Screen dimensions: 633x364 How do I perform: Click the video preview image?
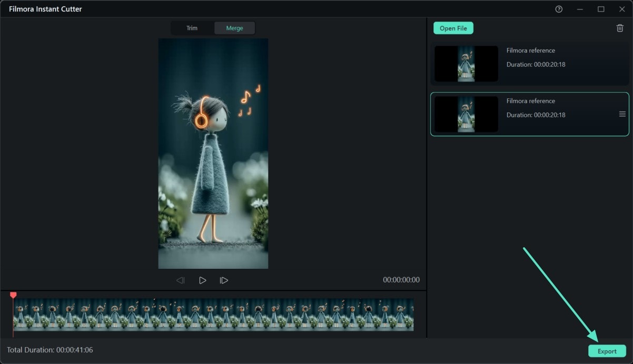coord(213,154)
